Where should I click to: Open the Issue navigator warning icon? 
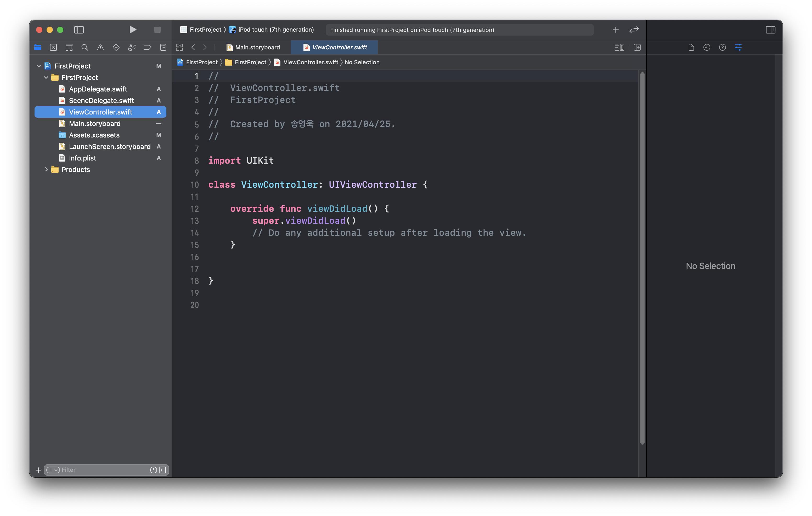[x=100, y=48]
